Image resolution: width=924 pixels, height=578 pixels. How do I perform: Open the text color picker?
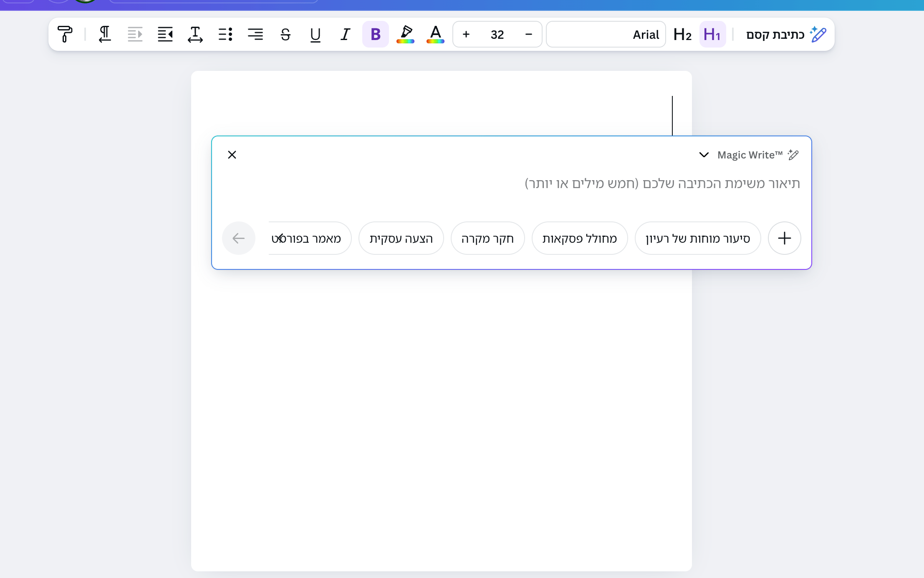(x=435, y=34)
